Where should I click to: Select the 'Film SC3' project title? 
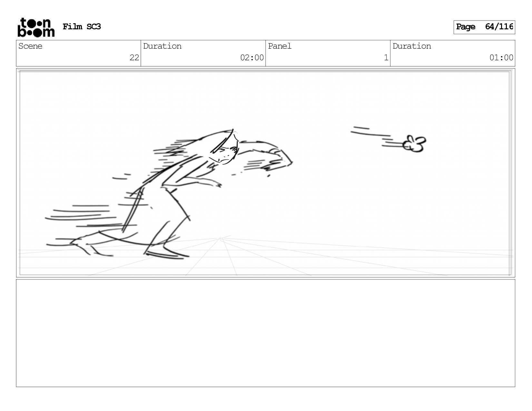pos(82,27)
